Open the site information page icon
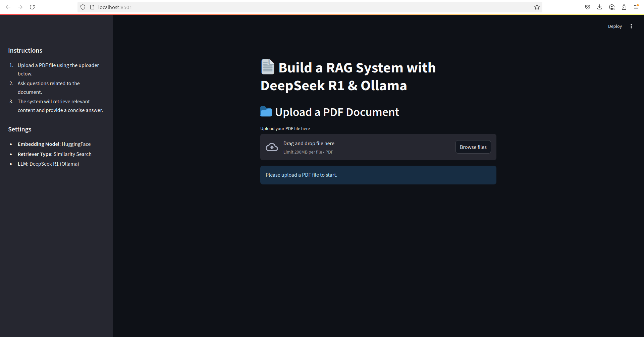This screenshot has height=337, width=644. [x=92, y=7]
